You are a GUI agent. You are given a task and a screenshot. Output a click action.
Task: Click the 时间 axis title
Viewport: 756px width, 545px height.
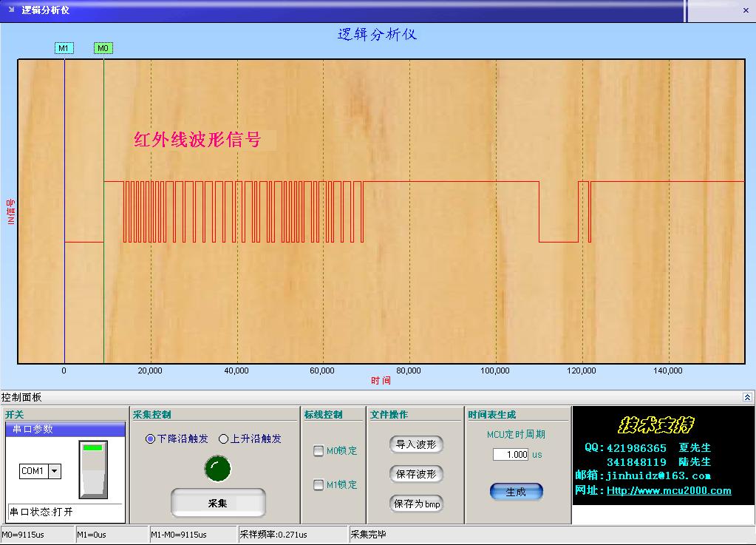(x=381, y=381)
